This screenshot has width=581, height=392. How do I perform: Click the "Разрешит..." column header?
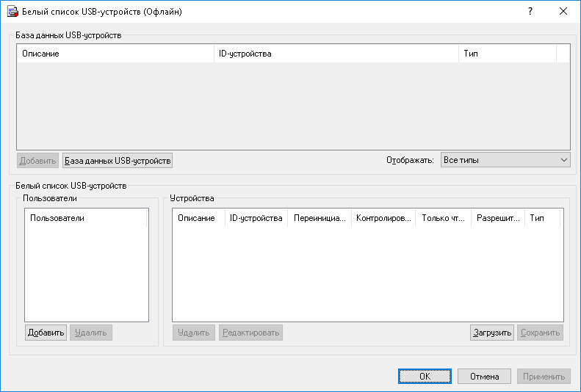[x=497, y=218]
